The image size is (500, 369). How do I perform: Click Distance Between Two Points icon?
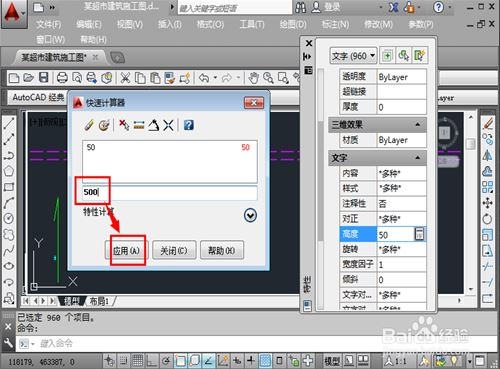coord(139,125)
